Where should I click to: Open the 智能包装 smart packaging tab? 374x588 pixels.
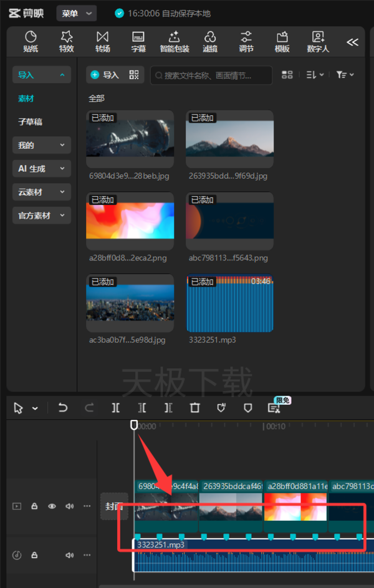click(175, 42)
